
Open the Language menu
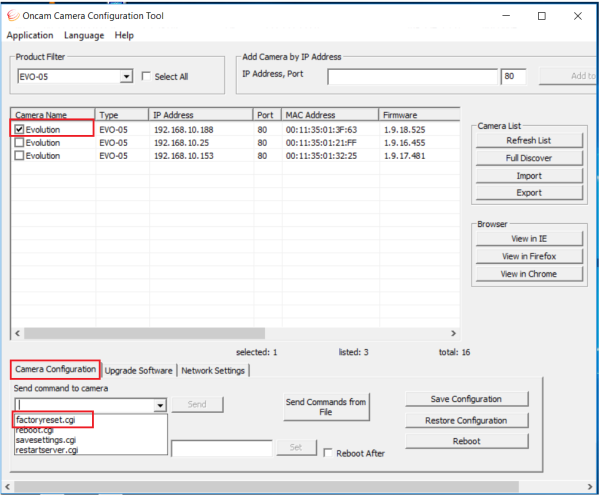[84, 36]
